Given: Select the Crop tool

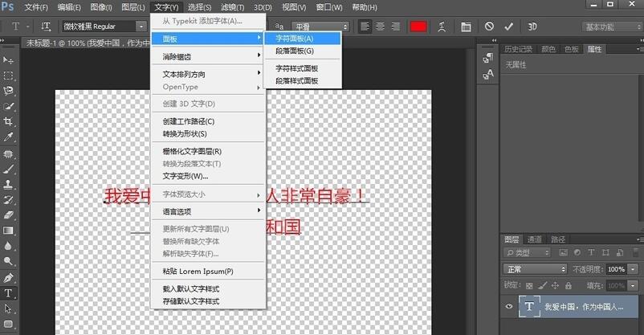Looking at the screenshot, I should (x=8, y=121).
